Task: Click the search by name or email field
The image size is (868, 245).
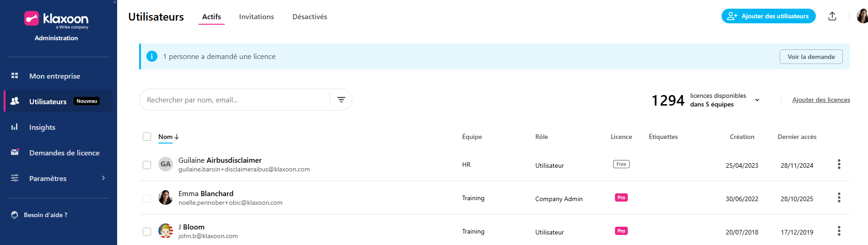Action: (x=233, y=100)
